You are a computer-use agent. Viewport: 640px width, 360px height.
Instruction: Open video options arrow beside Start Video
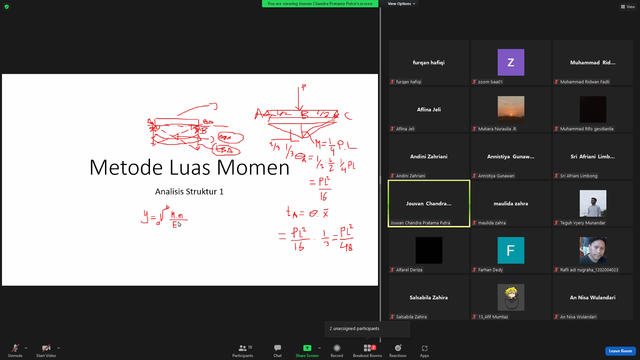[x=58, y=348]
